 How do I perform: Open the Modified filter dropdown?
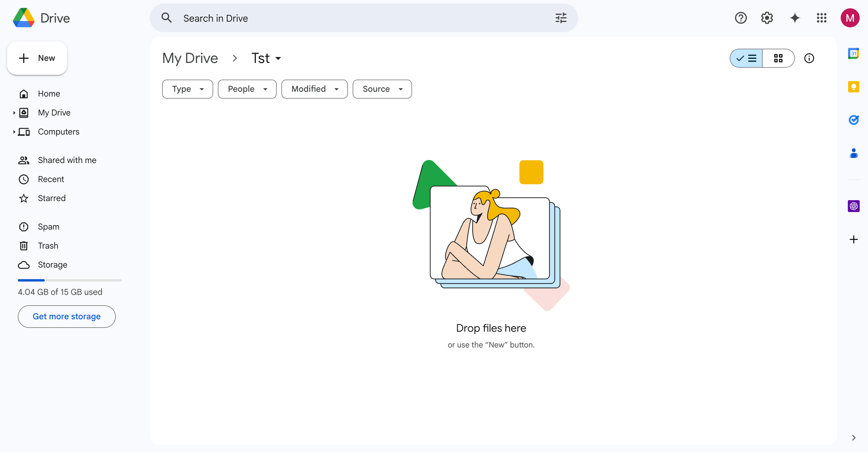314,89
